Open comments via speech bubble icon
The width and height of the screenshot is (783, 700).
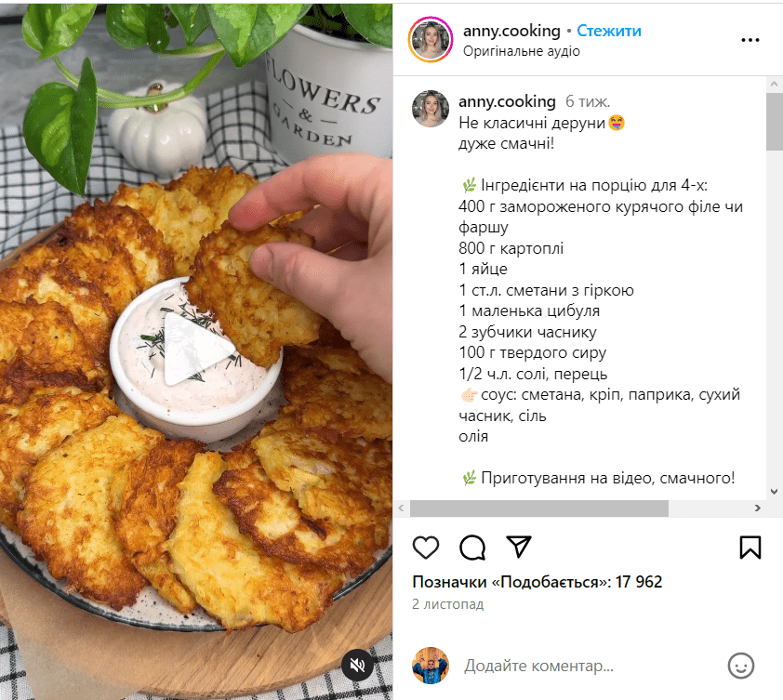coord(472,548)
